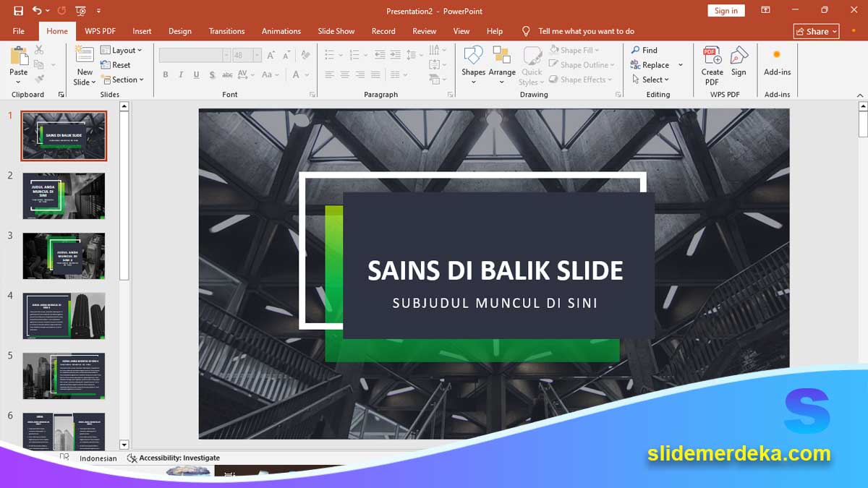This screenshot has height=488, width=868.
Task: Toggle Align Right paragraph
Action: (x=360, y=74)
